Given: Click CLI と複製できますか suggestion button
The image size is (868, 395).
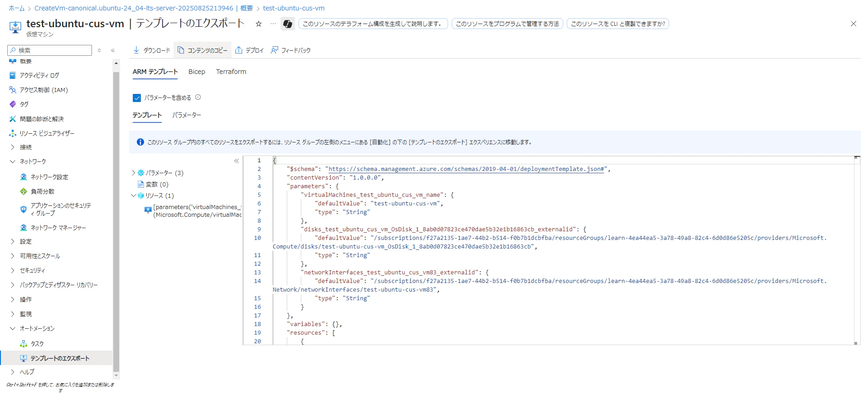Looking at the screenshot, I should click(618, 24).
